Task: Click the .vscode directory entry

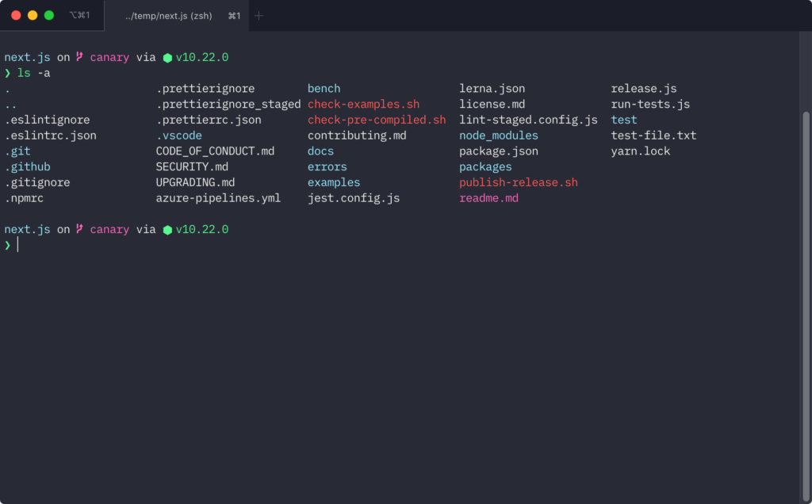Action: [x=178, y=136]
